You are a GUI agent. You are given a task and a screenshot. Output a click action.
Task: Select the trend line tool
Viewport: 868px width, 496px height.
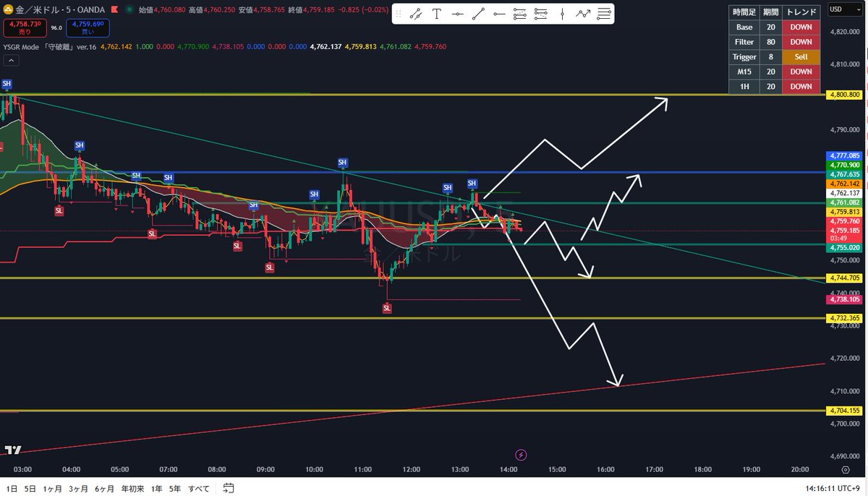479,14
